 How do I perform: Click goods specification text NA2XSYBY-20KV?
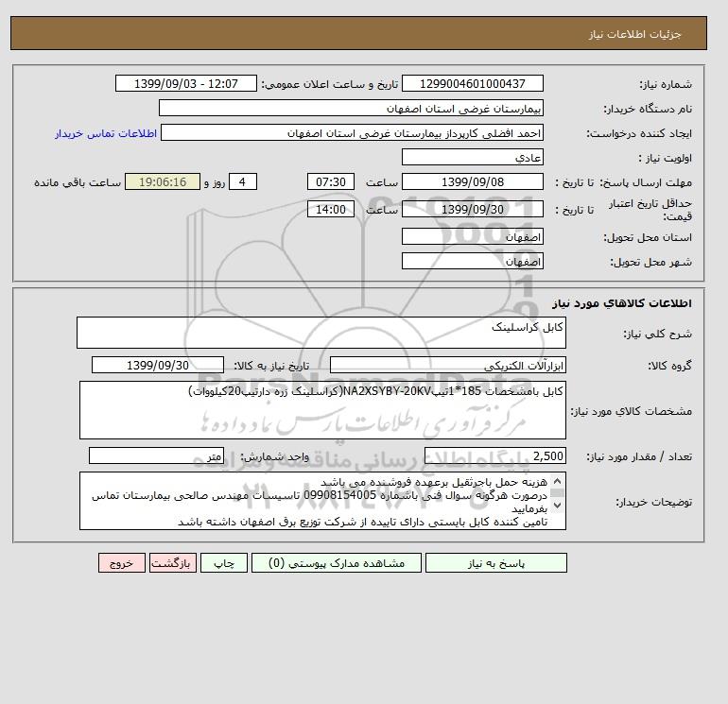[x=387, y=391]
